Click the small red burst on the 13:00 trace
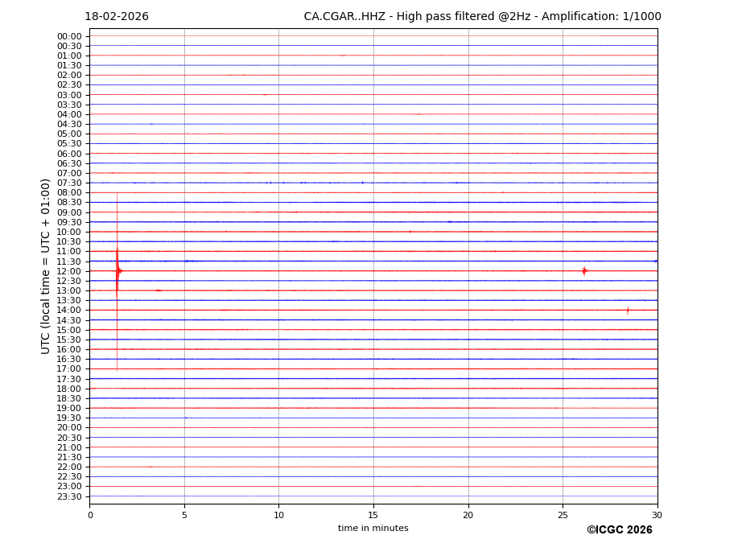 pos(159,290)
